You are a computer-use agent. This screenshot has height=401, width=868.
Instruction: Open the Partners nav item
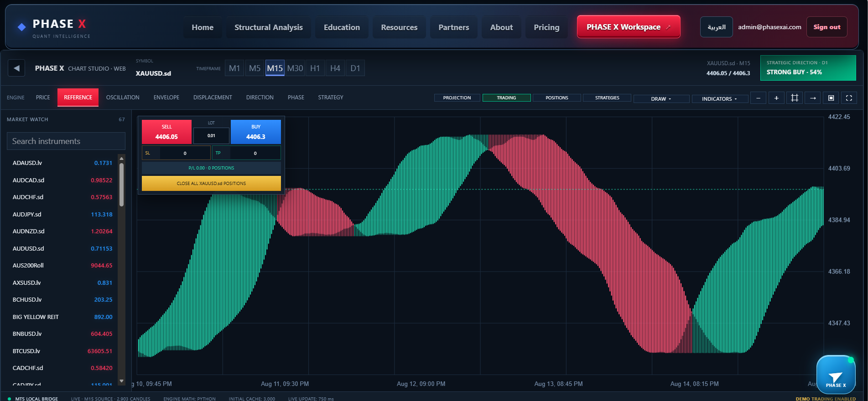[454, 27]
